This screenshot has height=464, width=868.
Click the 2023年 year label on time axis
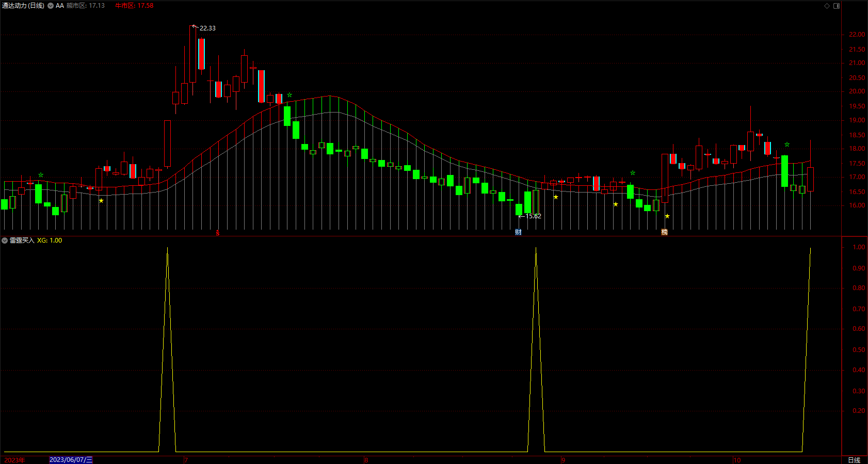pyautogui.click(x=14, y=460)
